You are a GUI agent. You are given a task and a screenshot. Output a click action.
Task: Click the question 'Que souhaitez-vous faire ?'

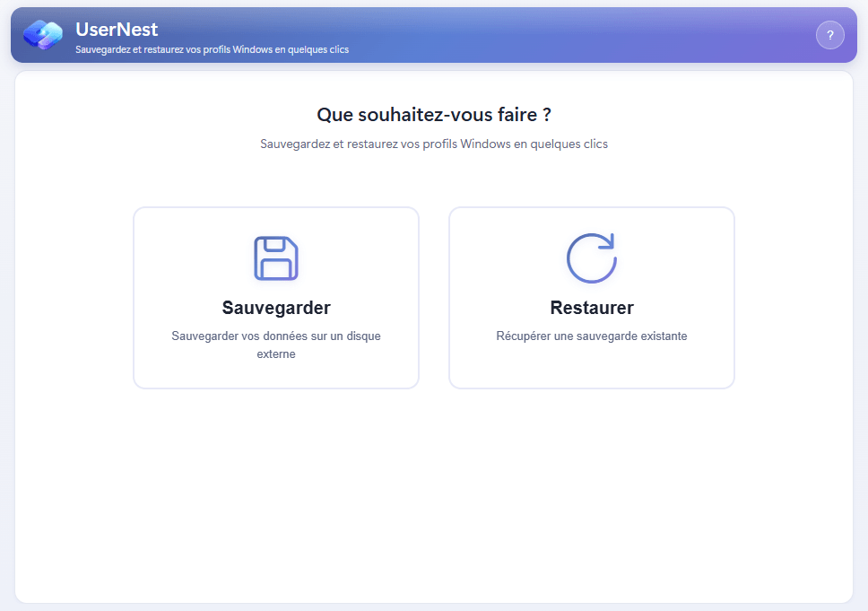[x=434, y=115]
